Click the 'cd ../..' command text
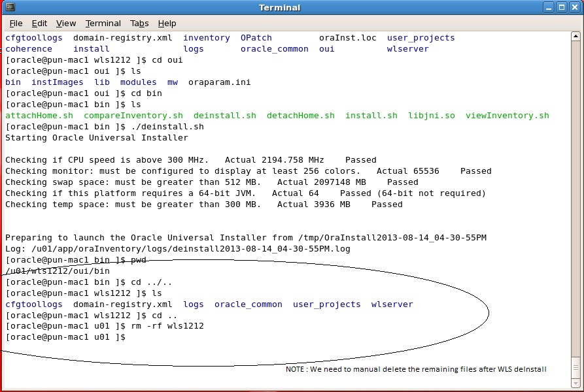This screenshot has width=584, height=392. click(x=151, y=282)
